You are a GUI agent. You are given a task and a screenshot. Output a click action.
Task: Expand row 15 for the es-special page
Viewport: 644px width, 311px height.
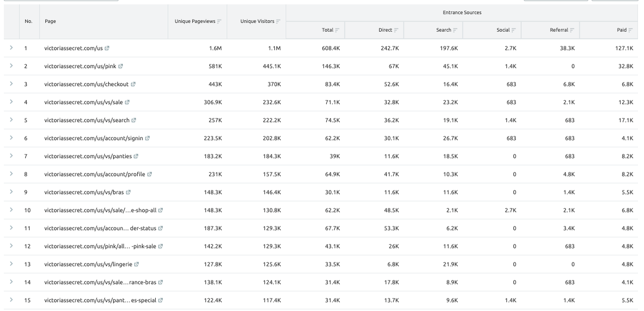pyautogui.click(x=11, y=300)
